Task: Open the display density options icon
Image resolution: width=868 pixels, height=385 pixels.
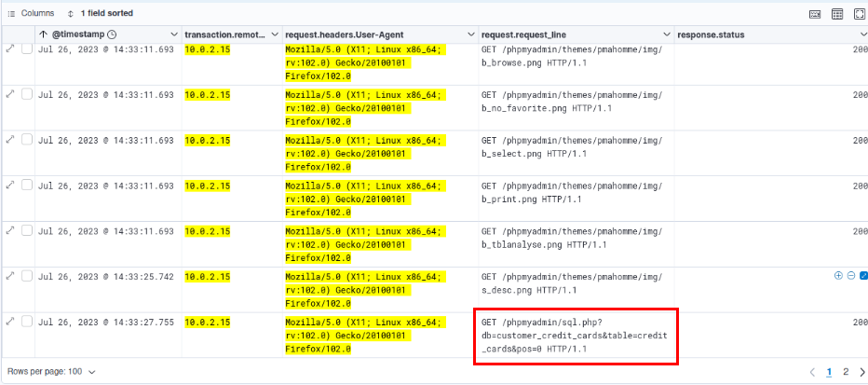Action: tap(837, 14)
